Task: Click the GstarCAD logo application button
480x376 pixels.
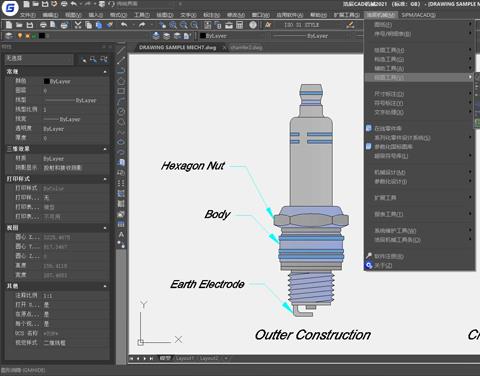Action: pyautogui.click(x=10, y=8)
